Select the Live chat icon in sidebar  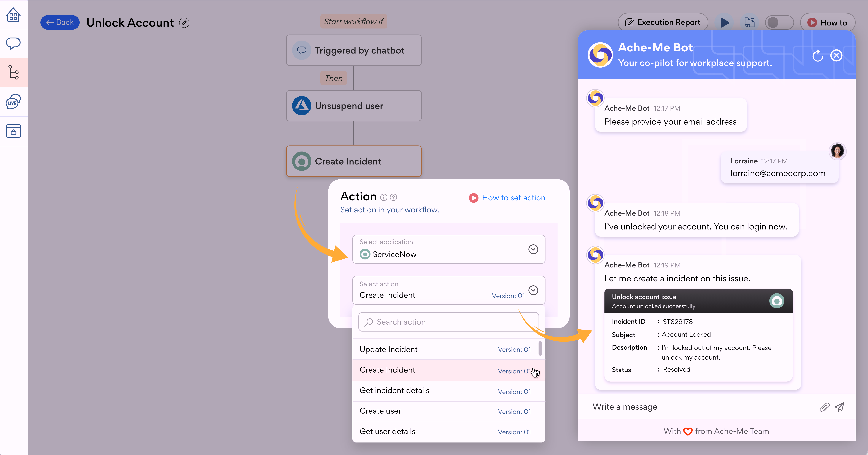(13, 101)
